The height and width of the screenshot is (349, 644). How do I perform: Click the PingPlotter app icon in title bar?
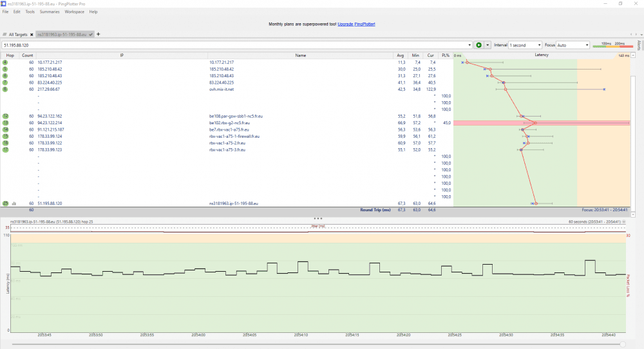5,3
